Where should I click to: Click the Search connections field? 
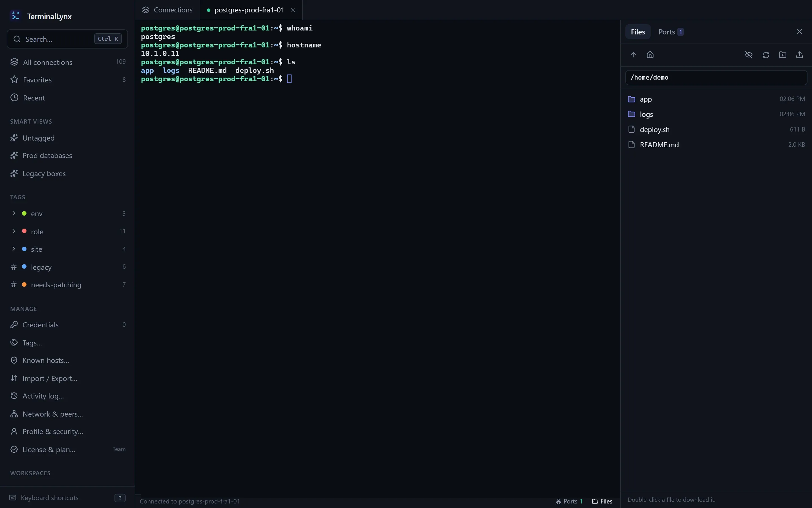(x=67, y=39)
